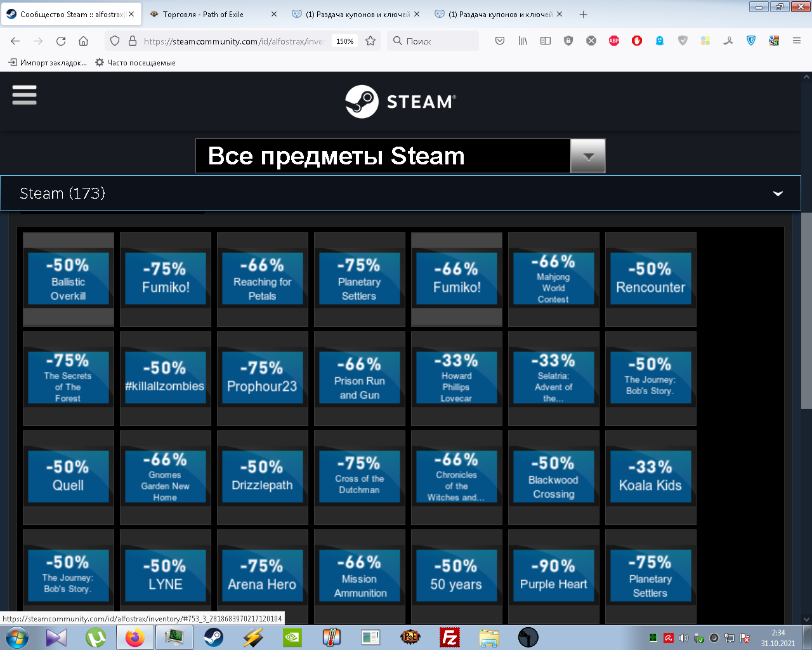Select the -33% Koala Kids coupon

[x=651, y=477]
